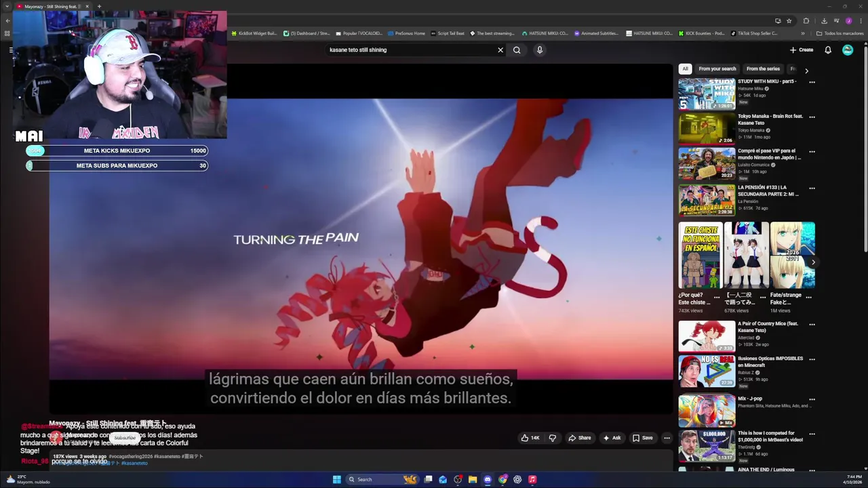The width and height of the screenshot is (868, 488).
Task: Start voice search with microphone icon
Action: (x=540, y=49)
